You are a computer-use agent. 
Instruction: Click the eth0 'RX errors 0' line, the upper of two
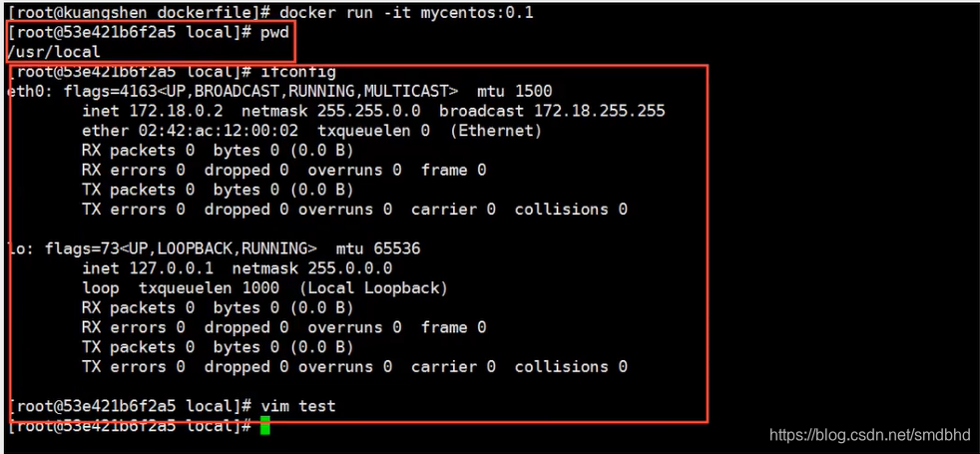click(x=283, y=170)
